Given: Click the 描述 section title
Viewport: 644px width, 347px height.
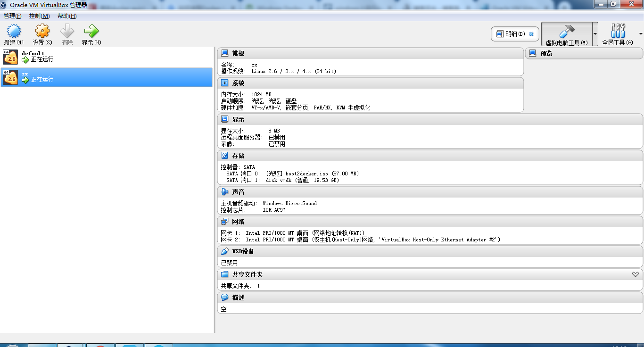Looking at the screenshot, I should click(x=238, y=297).
